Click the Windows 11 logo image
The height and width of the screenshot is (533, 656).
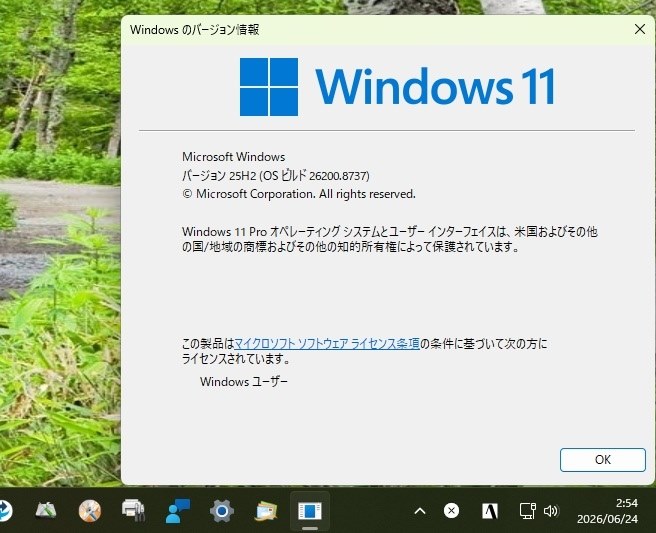coord(397,87)
